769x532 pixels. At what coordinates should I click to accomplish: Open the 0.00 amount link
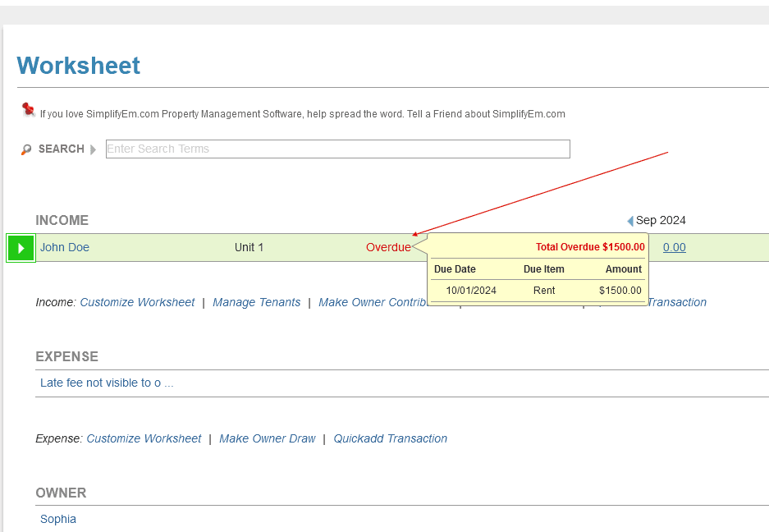pyautogui.click(x=674, y=247)
